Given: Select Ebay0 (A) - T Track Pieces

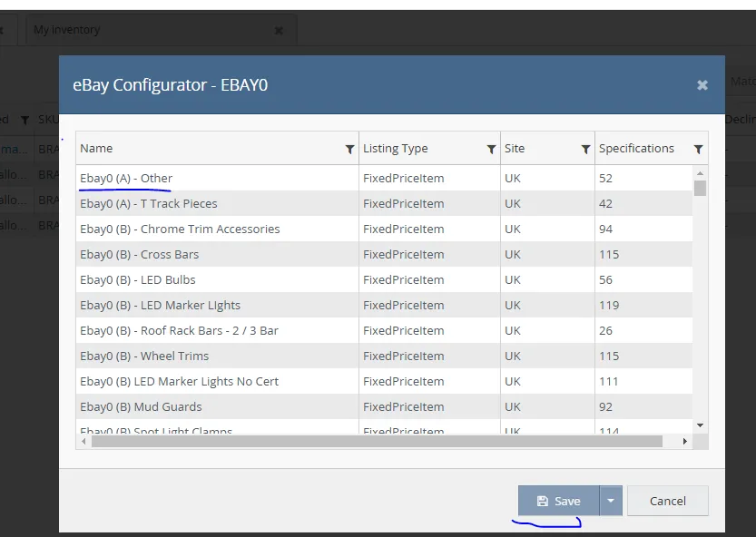Looking at the screenshot, I should point(384,203).
